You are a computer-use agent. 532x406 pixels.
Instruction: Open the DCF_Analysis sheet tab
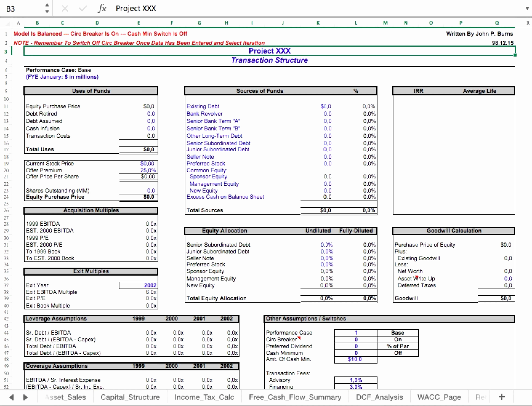click(x=379, y=397)
